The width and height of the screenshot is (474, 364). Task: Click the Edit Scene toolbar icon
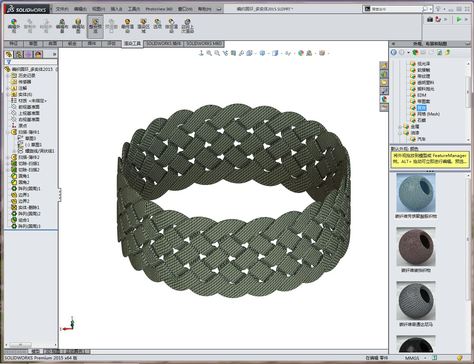[x=62, y=26]
